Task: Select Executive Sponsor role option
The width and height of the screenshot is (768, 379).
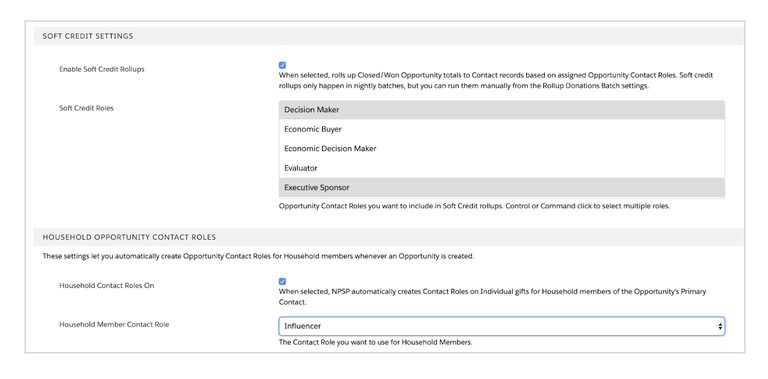Action: (x=502, y=188)
